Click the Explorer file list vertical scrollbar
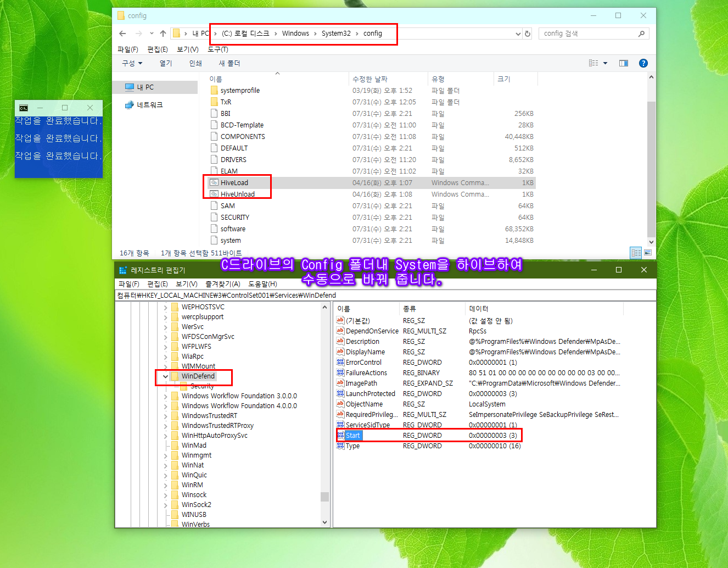Viewport: 728px width, 568px height. pos(651,169)
